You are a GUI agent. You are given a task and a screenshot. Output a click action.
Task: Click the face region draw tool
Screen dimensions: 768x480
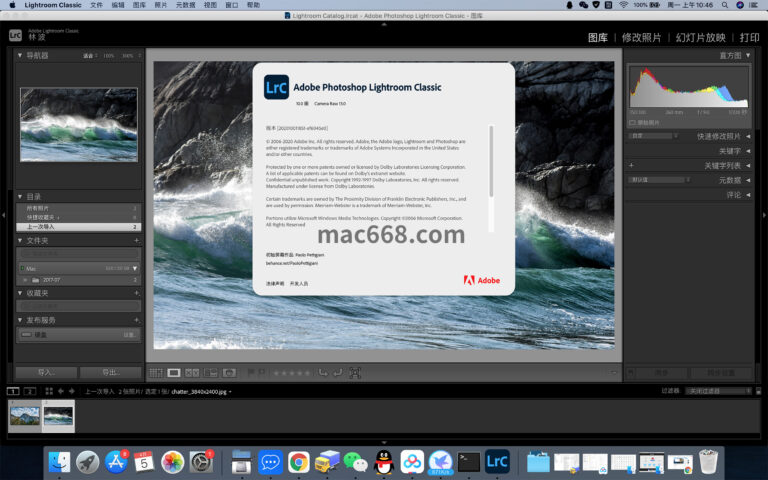pyautogui.click(x=355, y=373)
